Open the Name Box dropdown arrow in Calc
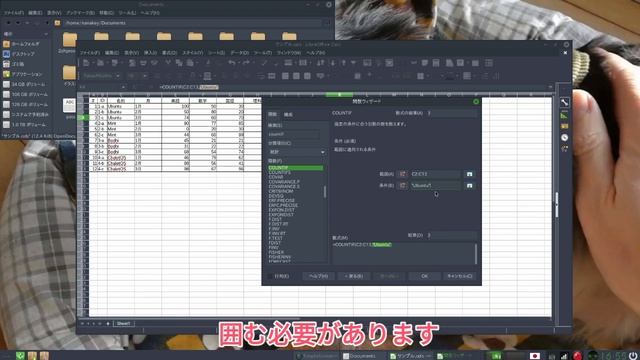The image size is (640, 360). [x=123, y=87]
